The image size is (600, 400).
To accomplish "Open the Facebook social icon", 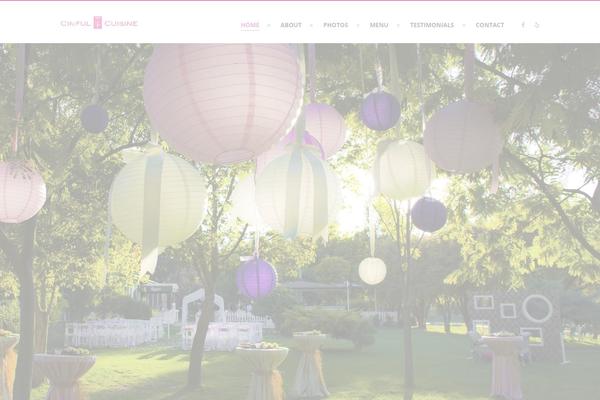I will click(523, 25).
